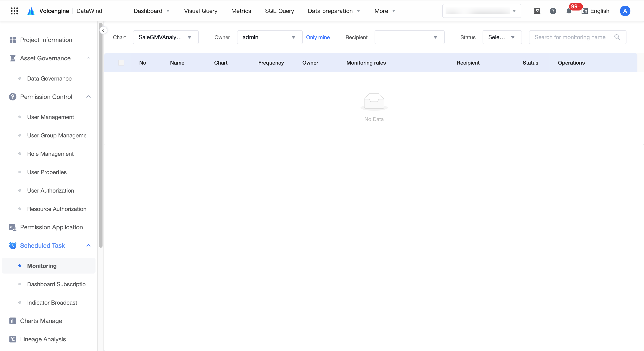Open the user avatar A icon
644x351 pixels.
point(625,11)
